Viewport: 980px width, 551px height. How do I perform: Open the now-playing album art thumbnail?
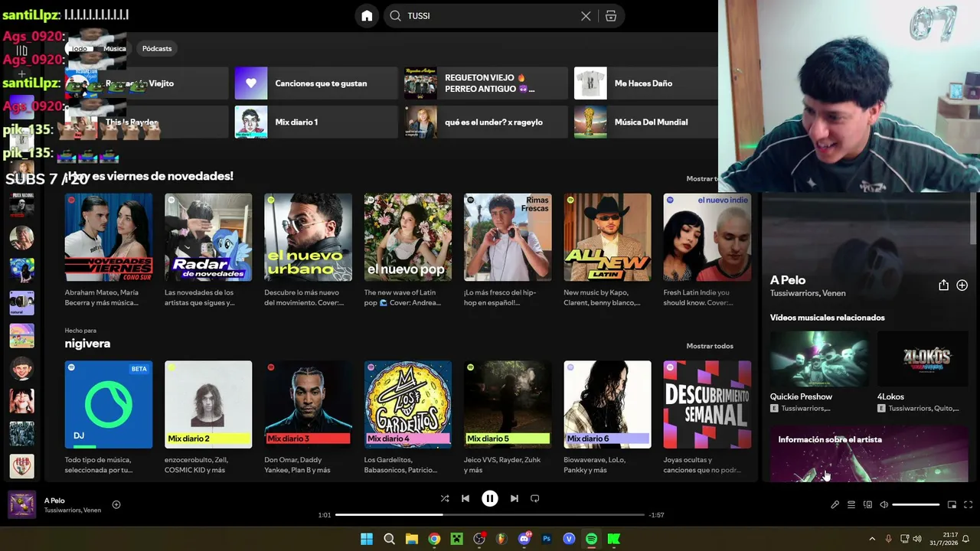coord(21,505)
